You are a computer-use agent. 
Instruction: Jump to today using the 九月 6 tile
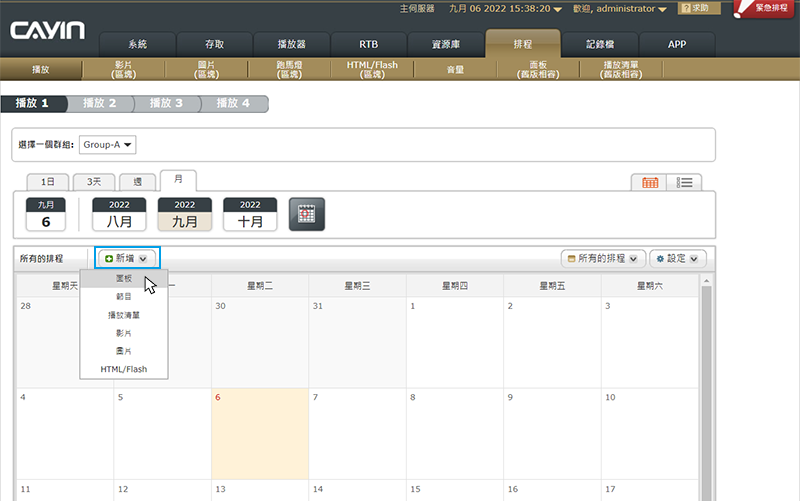tap(46, 214)
